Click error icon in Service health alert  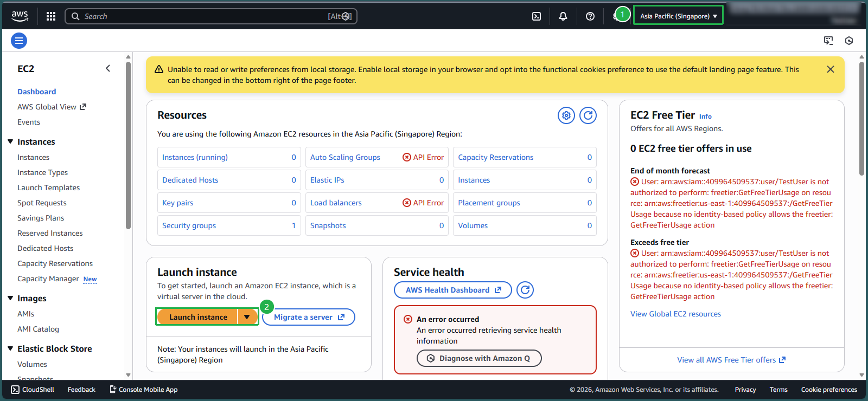click(408, 319)
